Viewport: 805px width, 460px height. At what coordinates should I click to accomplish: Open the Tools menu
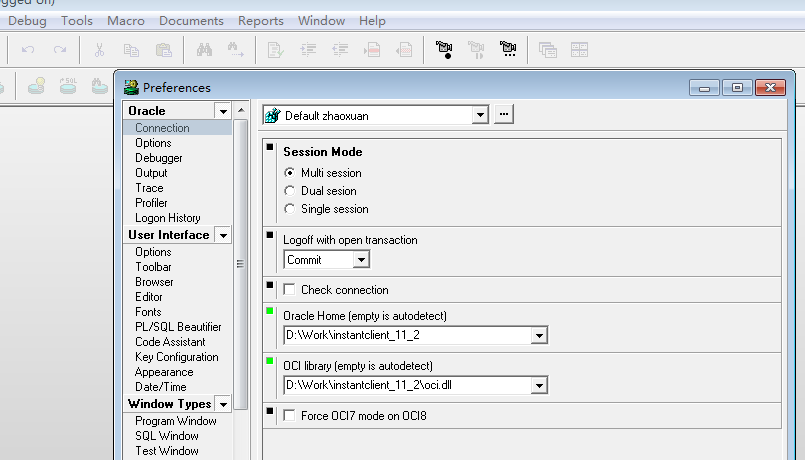(x=77, y=21)
